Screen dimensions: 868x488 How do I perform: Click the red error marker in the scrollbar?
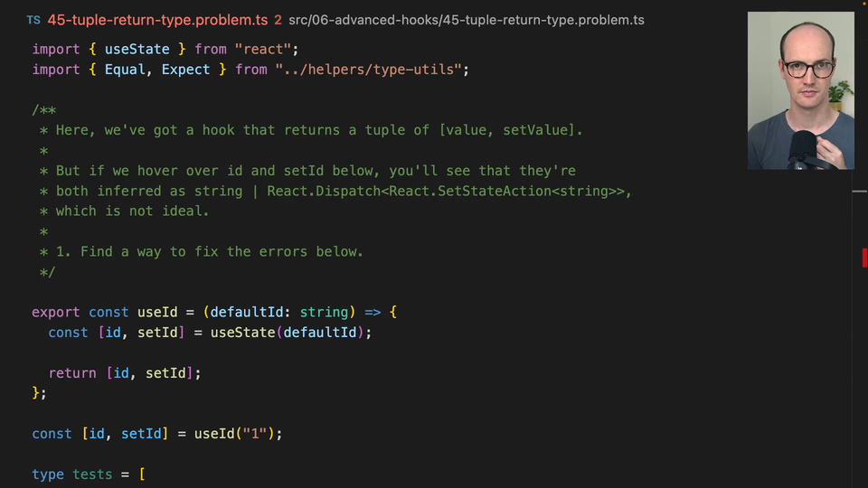tap(864, 258)
